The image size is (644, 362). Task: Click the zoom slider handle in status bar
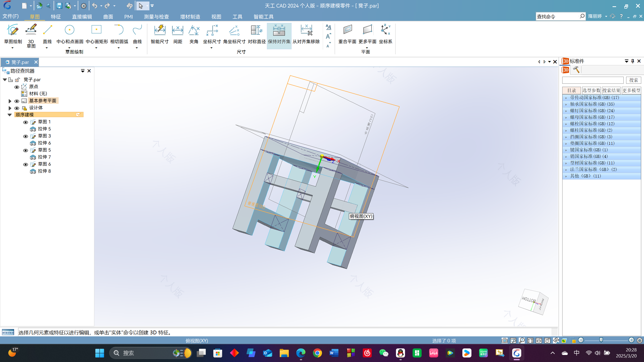click(601, 340)
